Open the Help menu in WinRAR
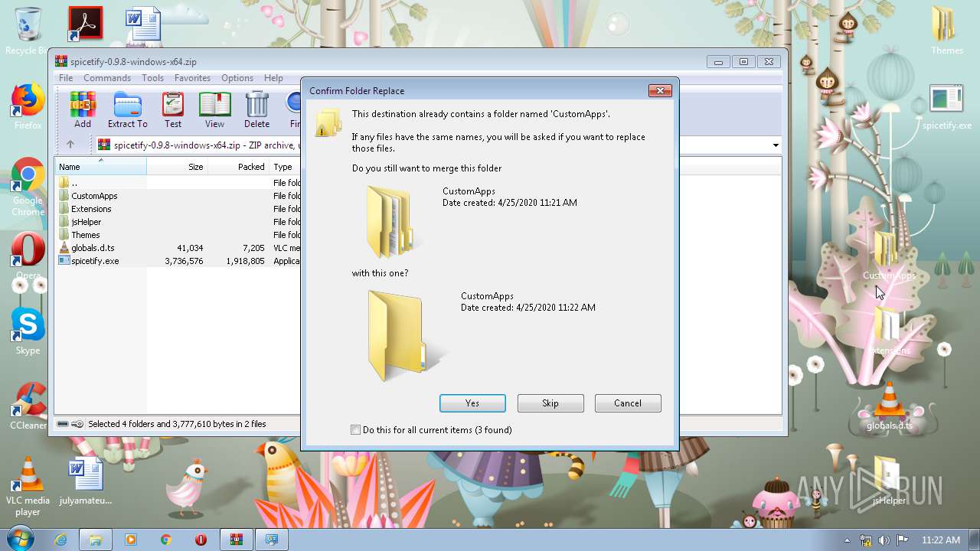The height and width of the screenshot is (551, 980). coord(273,78)
